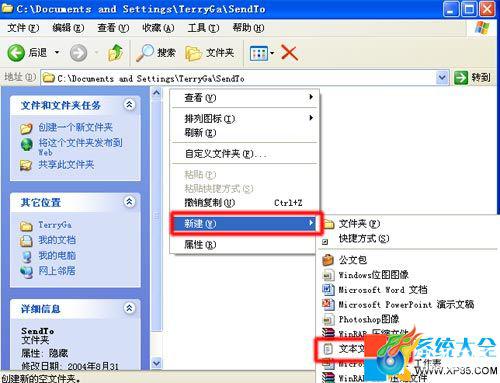Click the share folder icon
This screenshot has width=500, height=383.
pyautogui.click(x=26, y=165)
